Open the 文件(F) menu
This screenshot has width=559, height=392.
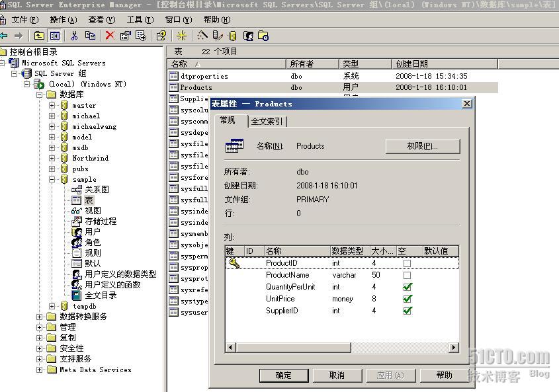(25, 20)
